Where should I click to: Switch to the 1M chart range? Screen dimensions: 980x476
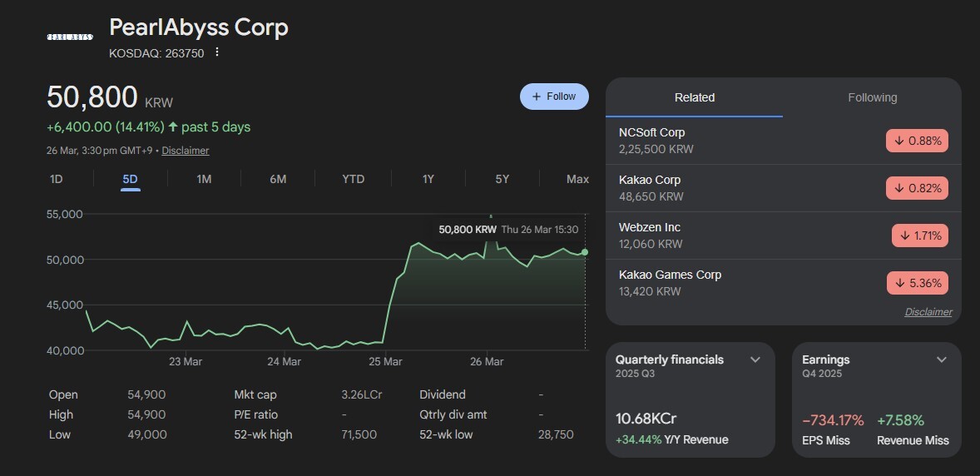click(x=204, y=179)
